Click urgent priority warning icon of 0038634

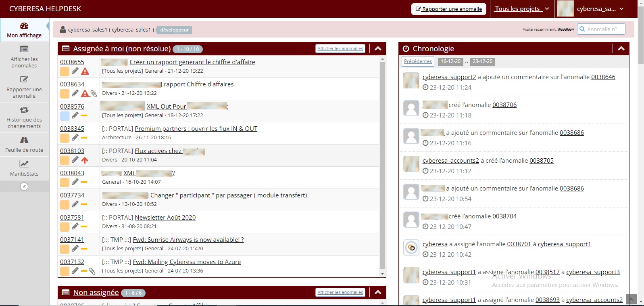pyautogui.click(x=85, y=94)
